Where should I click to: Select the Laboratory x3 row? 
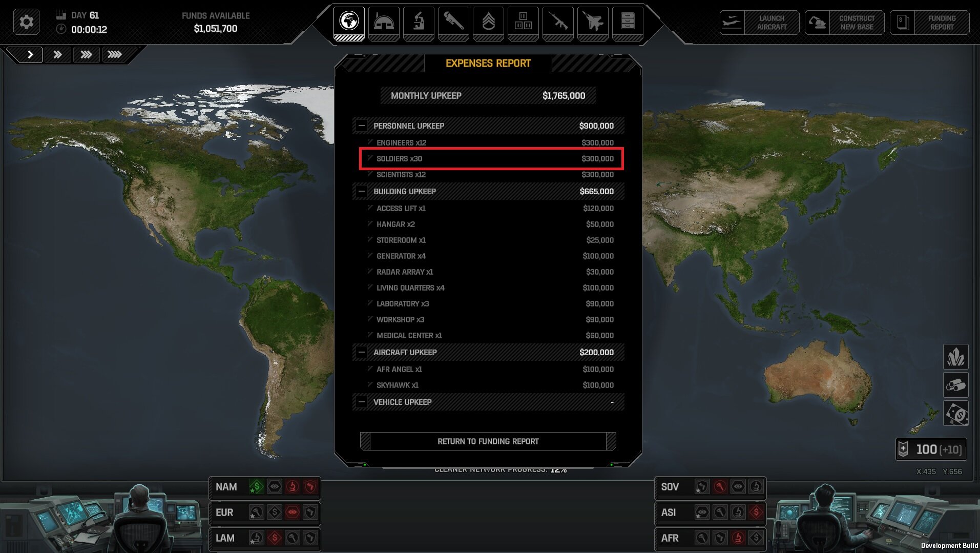[x=491, y=303]
